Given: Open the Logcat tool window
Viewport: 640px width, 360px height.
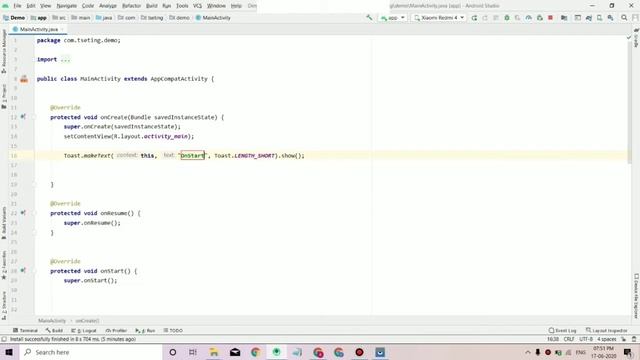Looking at the screenshot, I should [x=84, y=330].
